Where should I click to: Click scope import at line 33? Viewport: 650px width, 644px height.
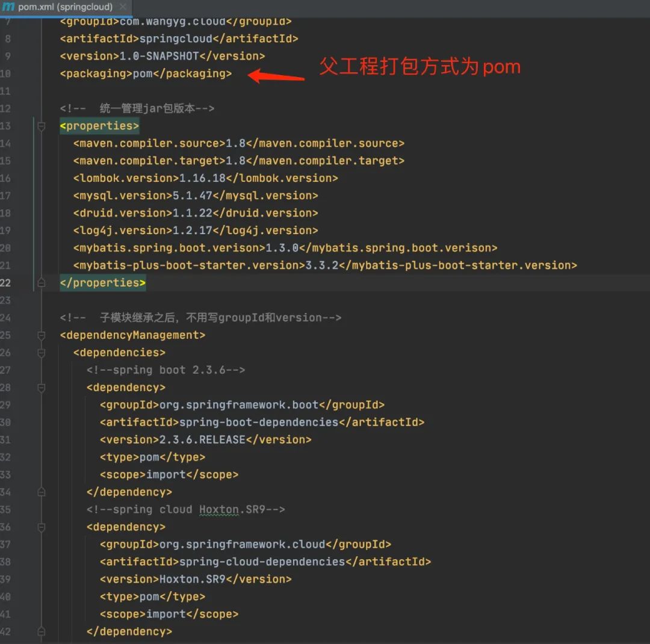[x=169, y=475]
